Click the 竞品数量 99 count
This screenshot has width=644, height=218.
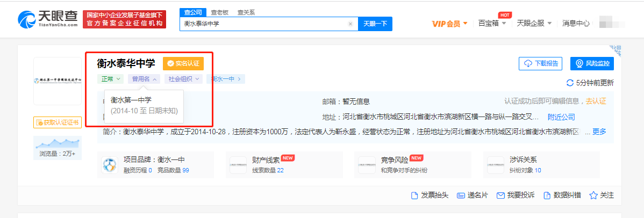173,170
